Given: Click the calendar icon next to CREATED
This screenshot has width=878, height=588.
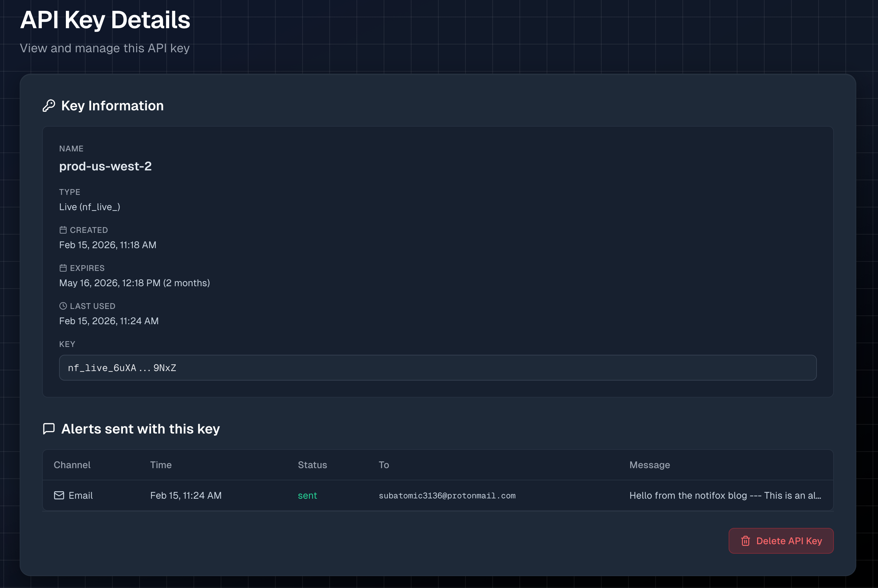Looking at the screenshot, I should pos(63,230).
